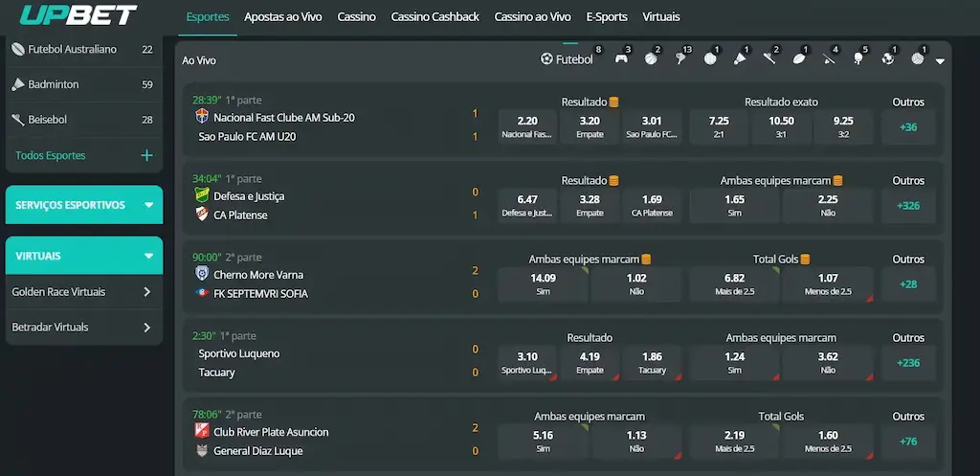This screenshot has width=980, height=476.
Task: Select the futsal ball filter left of volleyball
Action: [887, 58]
